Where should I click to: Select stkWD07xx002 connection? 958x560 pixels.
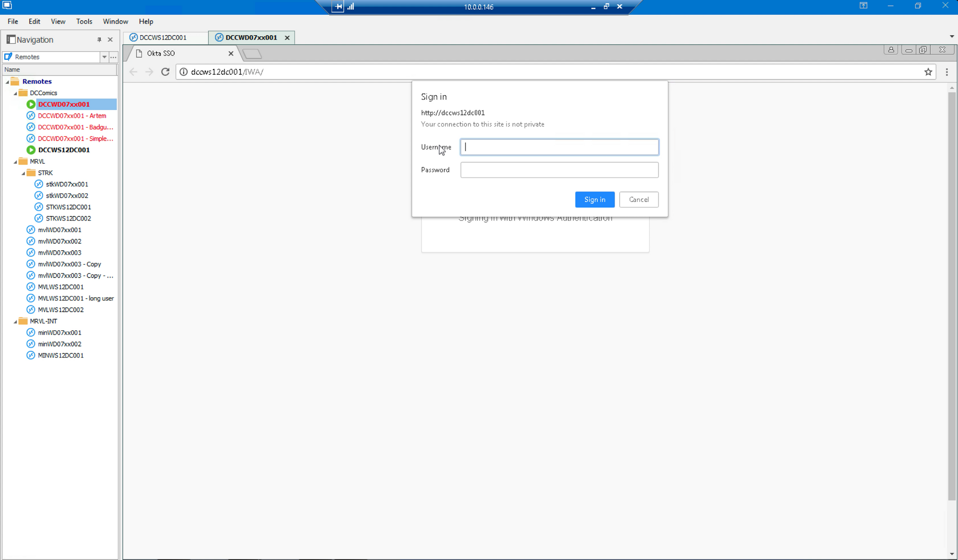pyautogui.click(x=67, y=196)
